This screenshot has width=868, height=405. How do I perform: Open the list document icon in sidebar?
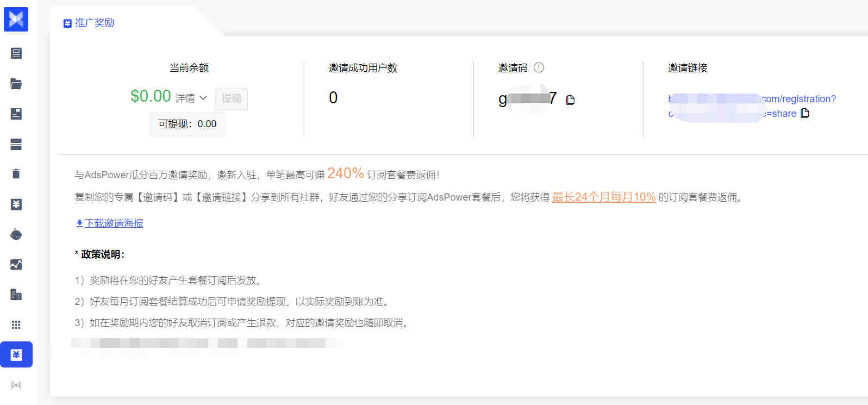[16, 53]
